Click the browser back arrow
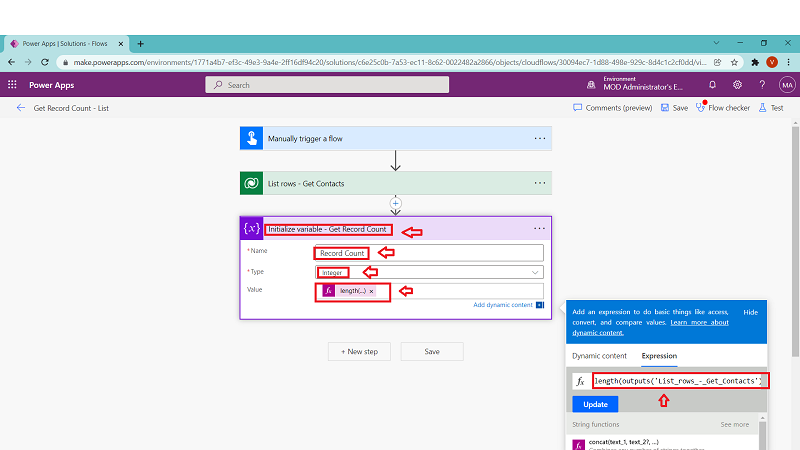The width and height of the screenshot is (800, 450). [11, 62]
